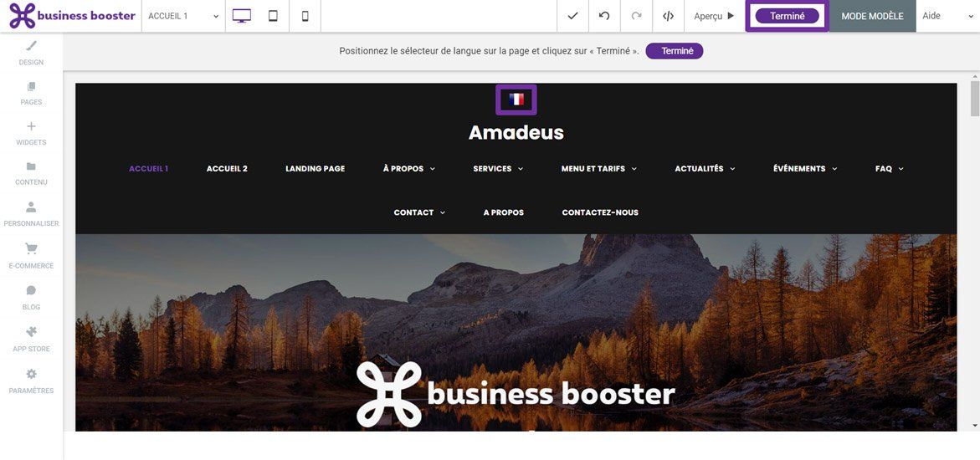Click the Aperçu preview button

pos(714,16)
